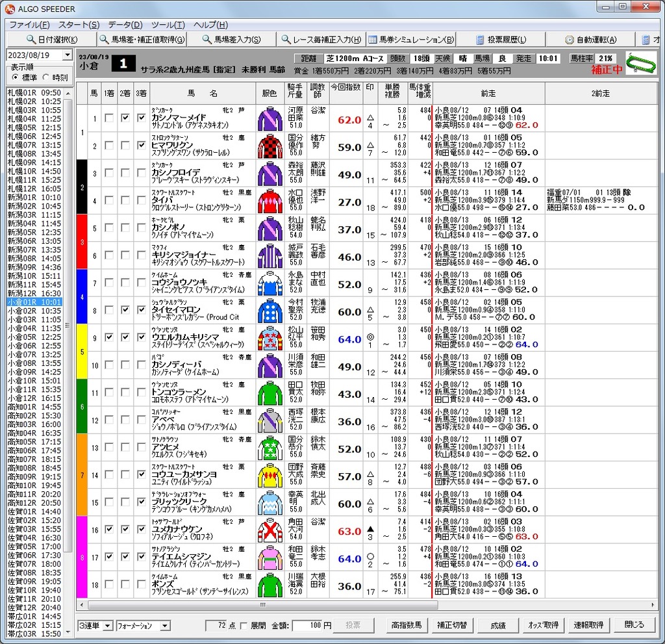The image size is (665, 644).
Task: Open 馬場差・補正値取得(G) toolbar item
Action: click(142, 40)
